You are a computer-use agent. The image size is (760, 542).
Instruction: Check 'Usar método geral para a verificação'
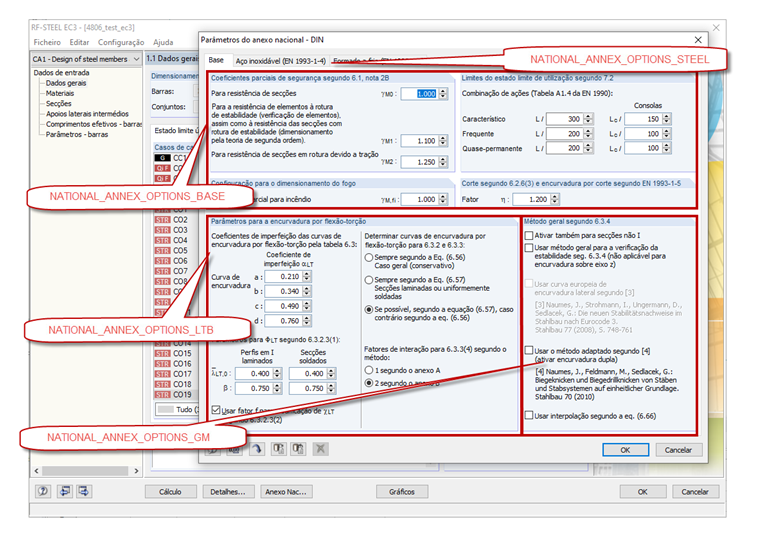529,248
